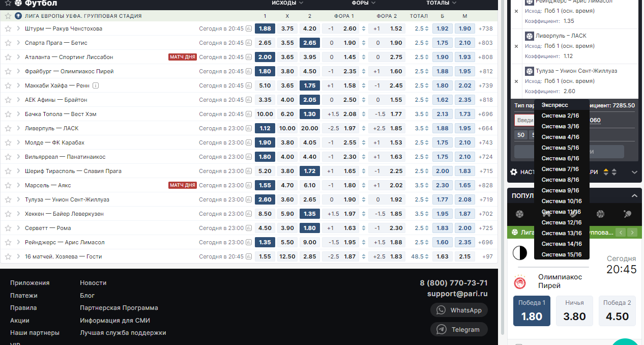Open statistics icon for АЕК Афины — Брайтон
This screenshot has height=345, width=644.
coord(249,100)
